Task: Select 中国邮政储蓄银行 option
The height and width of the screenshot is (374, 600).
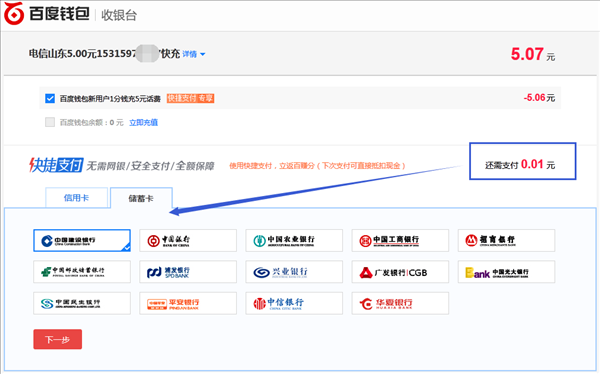Action: (82, 272)
